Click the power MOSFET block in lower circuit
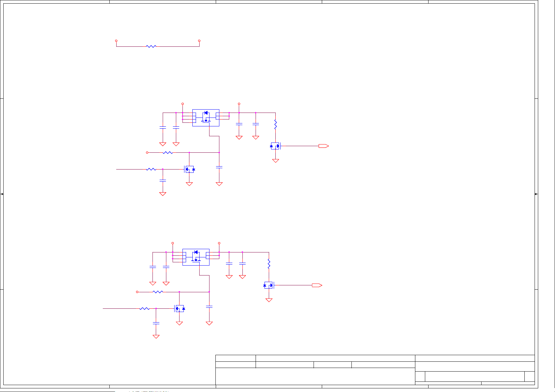The width and height of the screenshot is (555, 392). [196, 257]
